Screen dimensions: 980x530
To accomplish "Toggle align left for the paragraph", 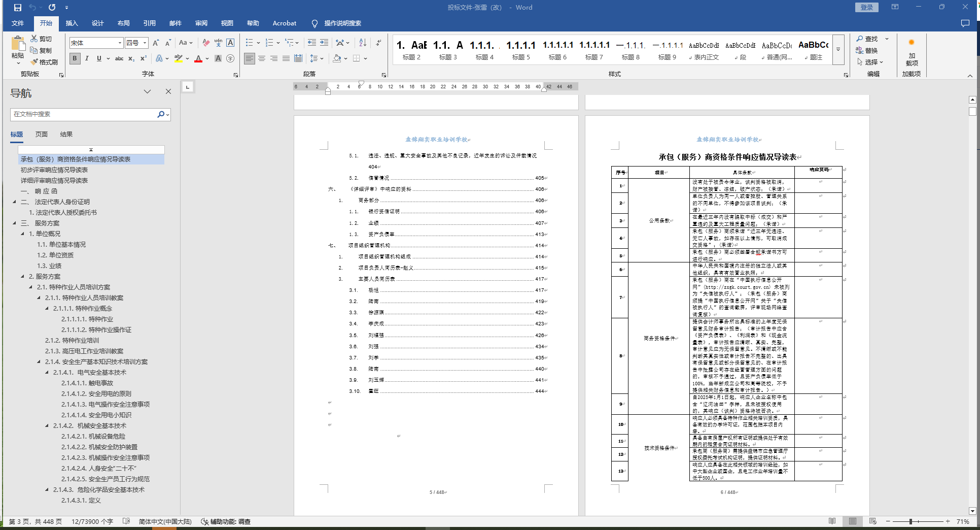I will pyautogui.click(x=250, y=58).
